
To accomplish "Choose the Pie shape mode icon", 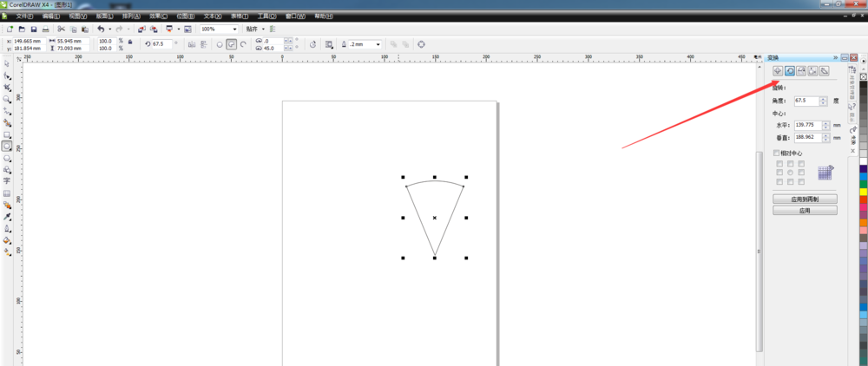I will pyautogui.click(x=232, y=44).
